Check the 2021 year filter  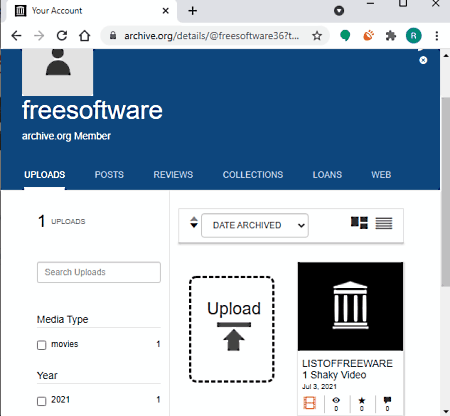(42, 401)
